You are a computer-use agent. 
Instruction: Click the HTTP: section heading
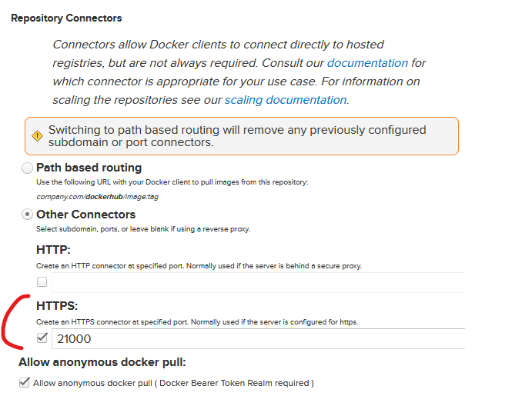[53, 250]
